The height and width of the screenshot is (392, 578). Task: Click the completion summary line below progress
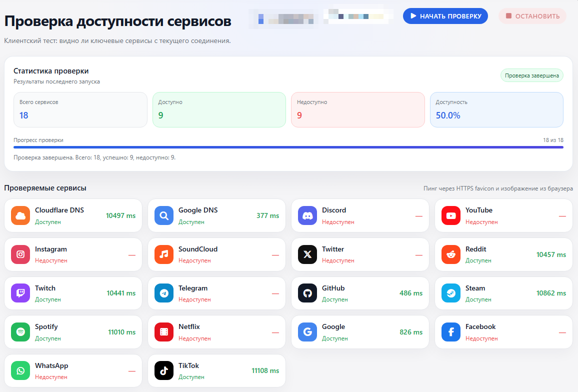coord(94,157)
